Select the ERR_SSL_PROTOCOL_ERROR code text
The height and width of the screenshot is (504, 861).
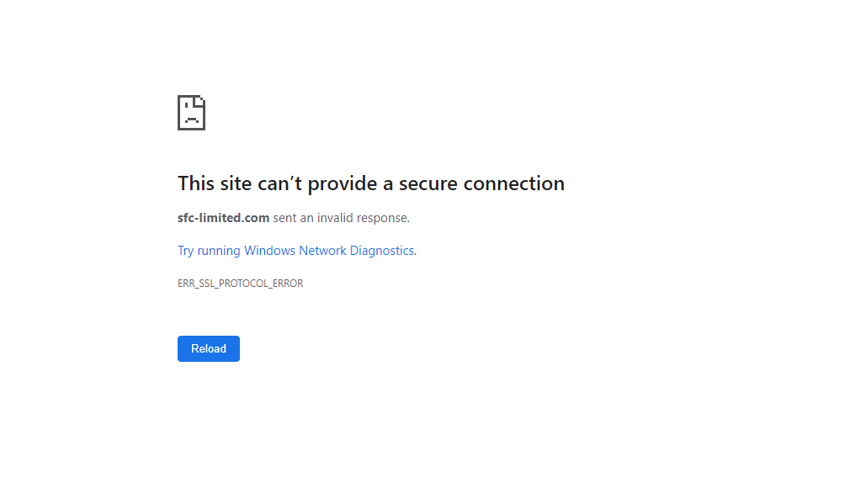pyautogui.click(x=241, y=284)
